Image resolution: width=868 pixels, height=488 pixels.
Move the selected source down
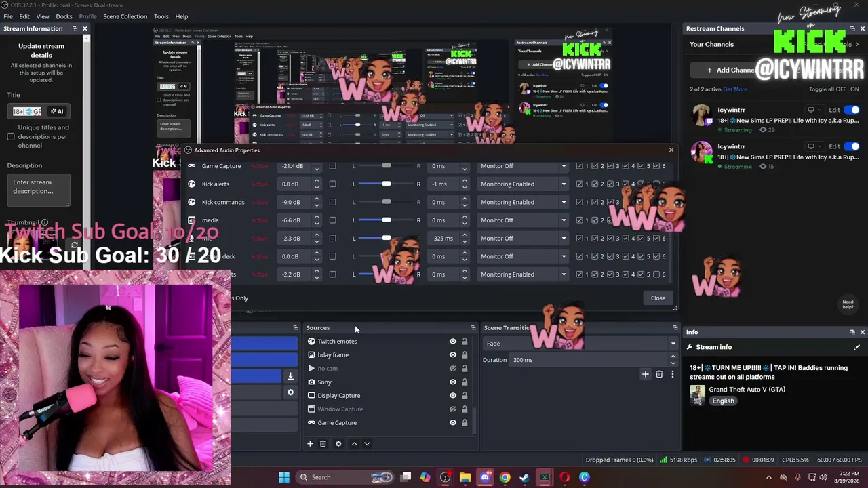367,444
